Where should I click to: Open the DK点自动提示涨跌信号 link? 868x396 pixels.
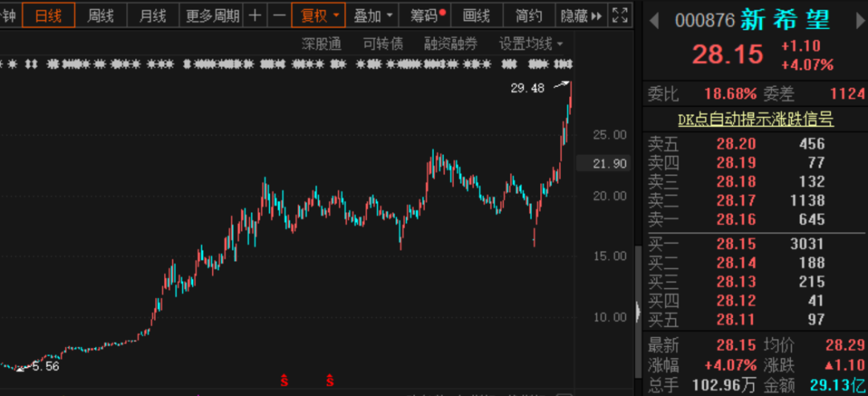coord(755,120)
